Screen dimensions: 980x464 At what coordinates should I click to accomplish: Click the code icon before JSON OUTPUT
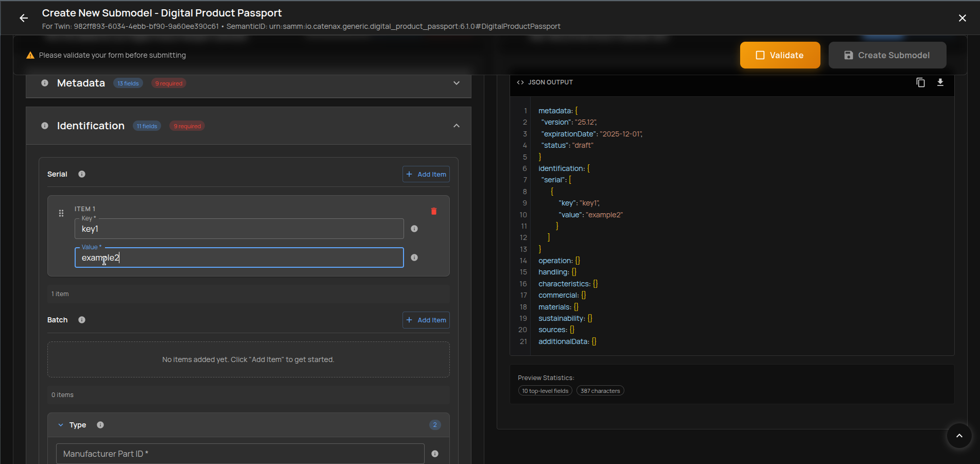pyautogui.click(x=519, y=82)
